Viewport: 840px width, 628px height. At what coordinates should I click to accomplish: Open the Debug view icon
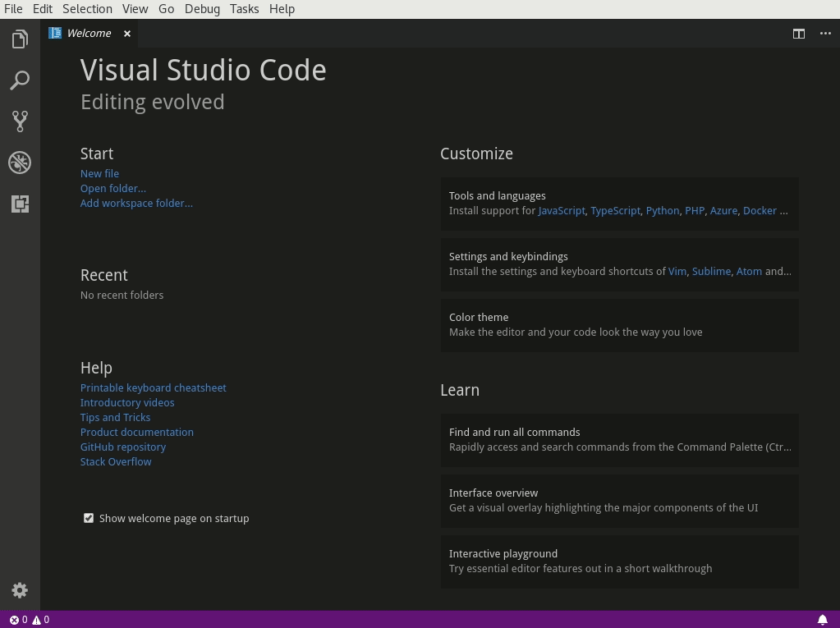pyautogui.click(x=20, y=163)
